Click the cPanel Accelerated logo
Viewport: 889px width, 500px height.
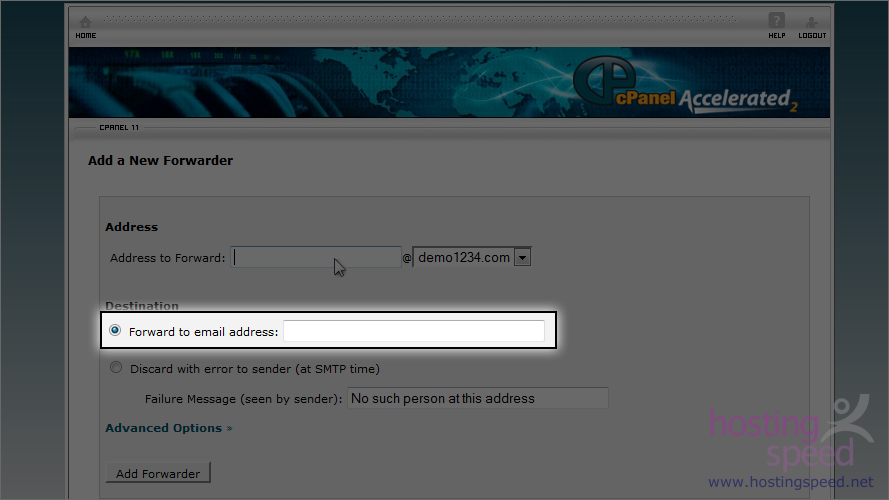pos(685,85)
